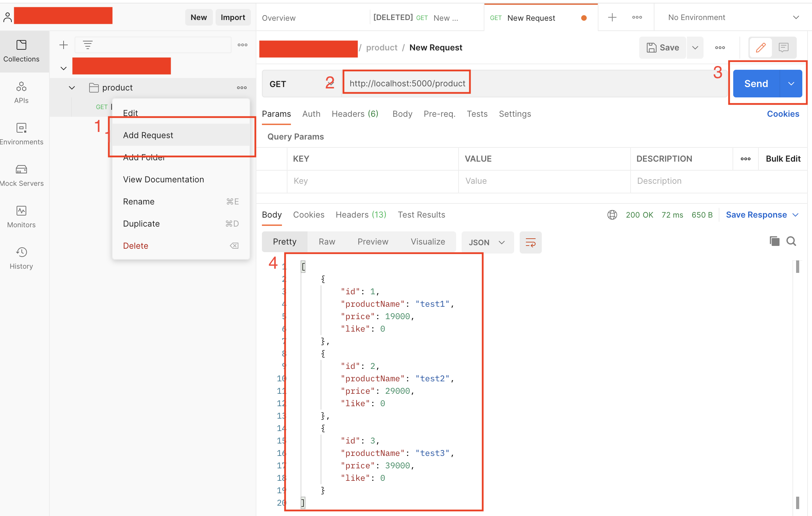Open the Mock Servers sidebar panel
This screenshot has width=812, height=516.
[21, 175]
